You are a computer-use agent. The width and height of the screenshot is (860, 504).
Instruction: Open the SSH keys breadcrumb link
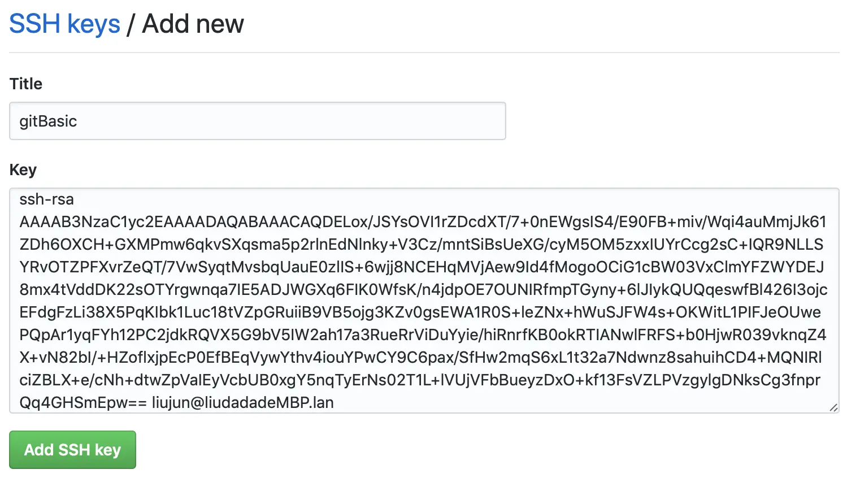[x=64, y=24]
